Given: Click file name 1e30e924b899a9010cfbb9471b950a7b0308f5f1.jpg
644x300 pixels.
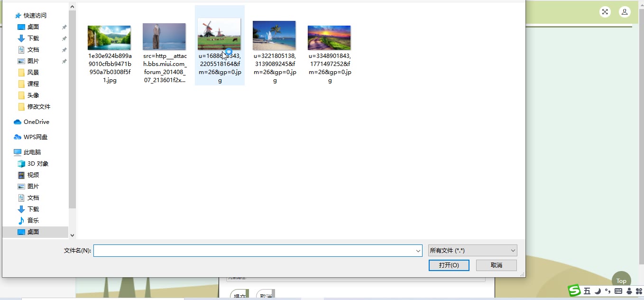Looking at the screenshot, I should tap(110, 68).
